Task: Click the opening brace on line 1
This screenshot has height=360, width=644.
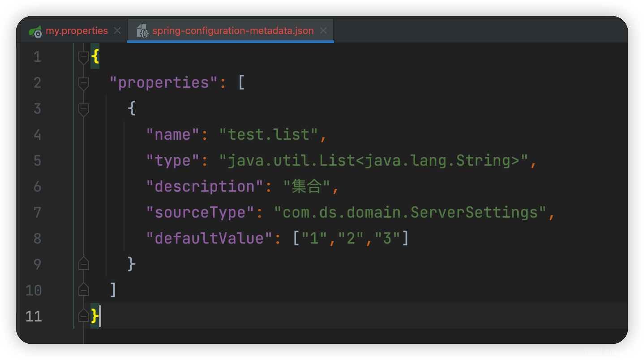Action: click(x=95, y=57)
